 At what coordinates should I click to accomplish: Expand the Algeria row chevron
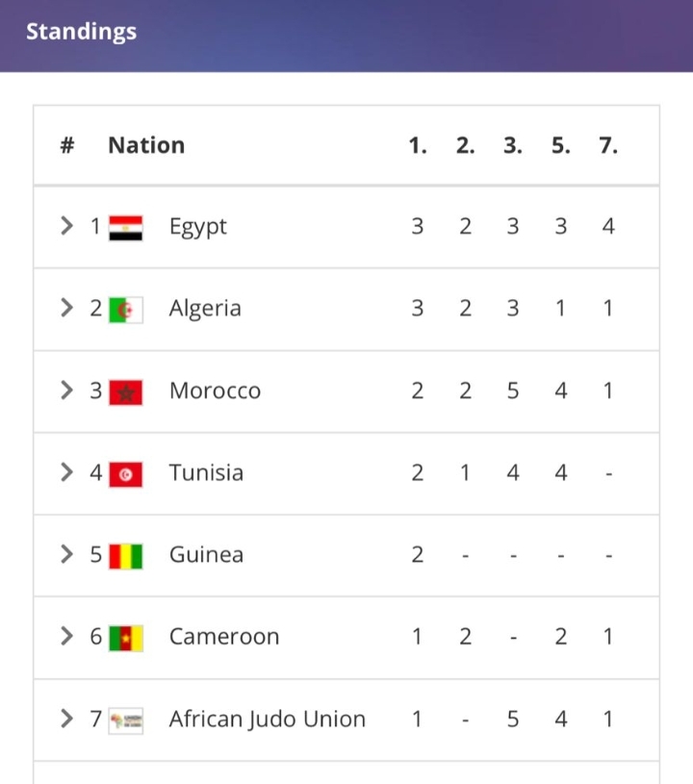tap(66, 308)
